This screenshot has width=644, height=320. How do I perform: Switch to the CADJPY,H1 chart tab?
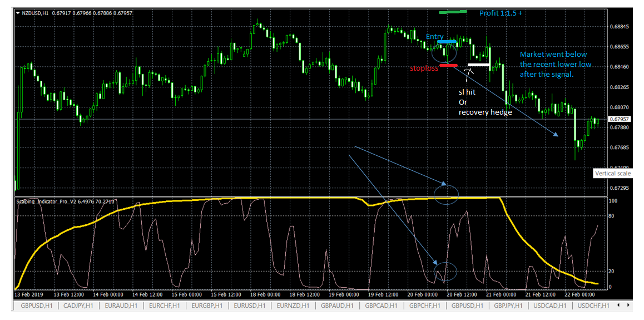point(80,306)
